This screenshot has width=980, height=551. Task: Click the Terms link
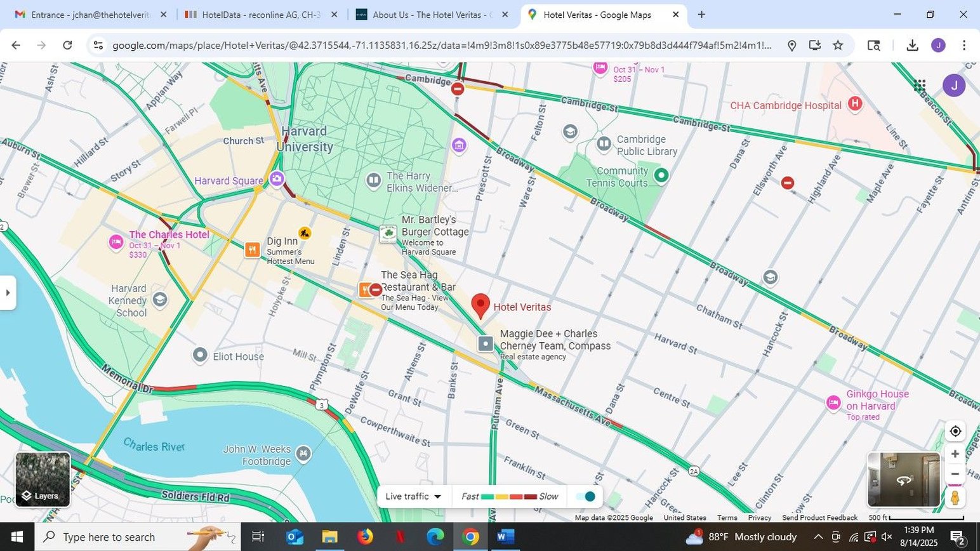[x=727, y=518]
